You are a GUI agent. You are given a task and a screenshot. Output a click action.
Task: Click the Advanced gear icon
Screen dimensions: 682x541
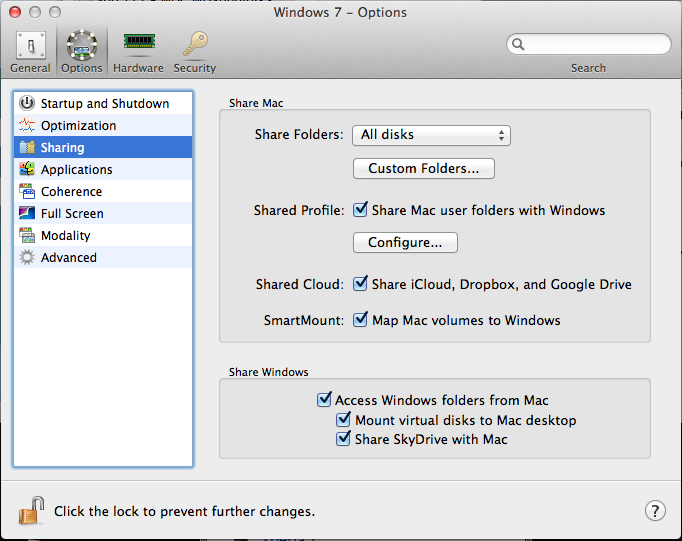pos(27,257)
